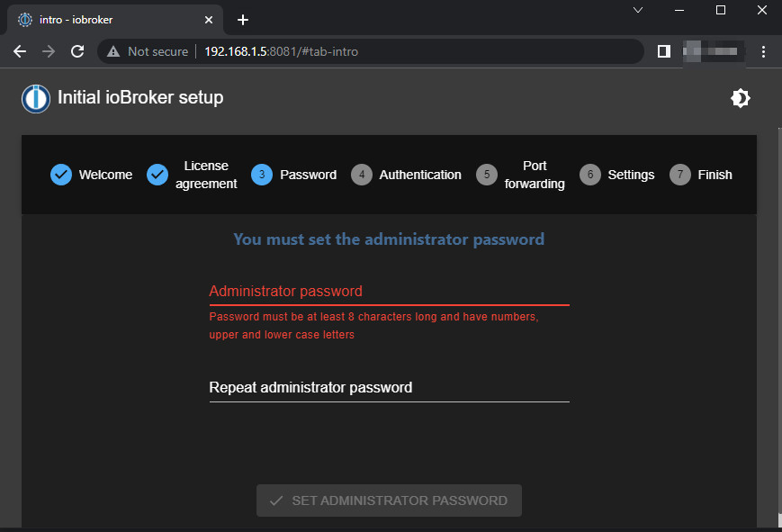Click step 4 Authentication circle icon

(x=361, y=175)
